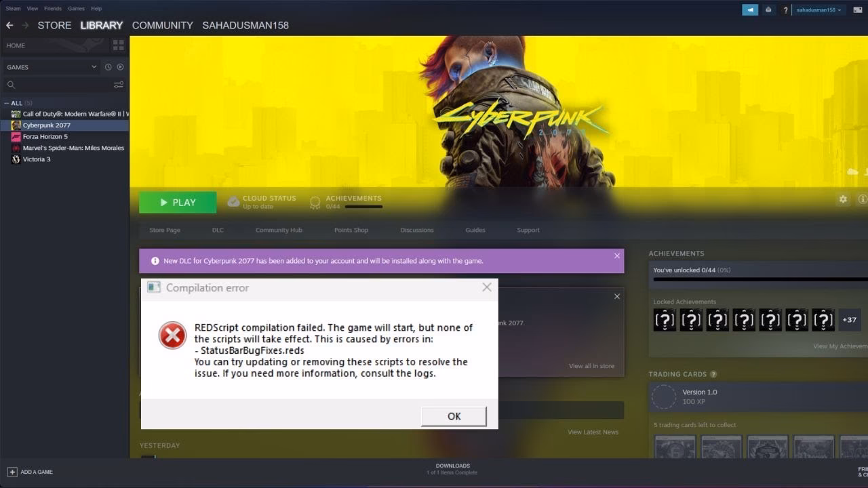Image resolution: width=868 pixels, height=488 pixels.
Task: Click the announcements megaphone icon
Action: click(750, 9)
